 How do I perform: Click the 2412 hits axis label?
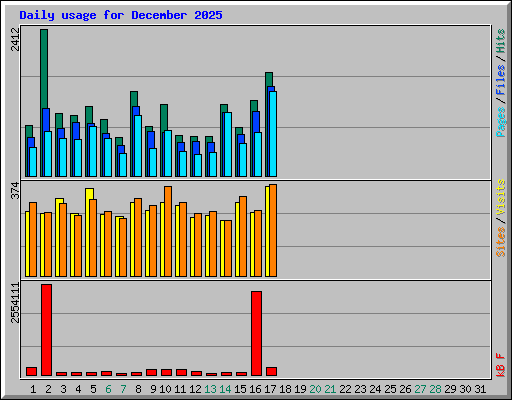(15, 39)
